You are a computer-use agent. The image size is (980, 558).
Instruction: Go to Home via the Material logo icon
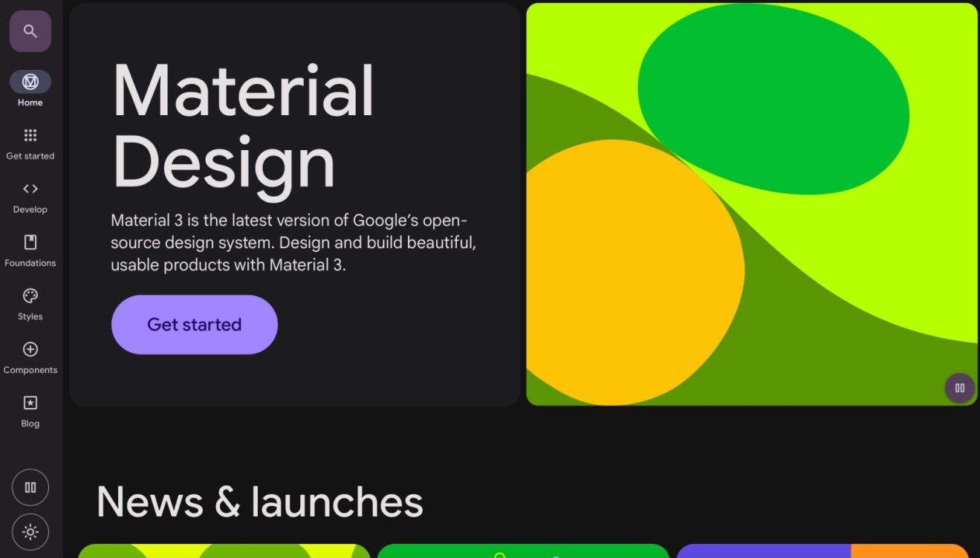tap(30, 82)
